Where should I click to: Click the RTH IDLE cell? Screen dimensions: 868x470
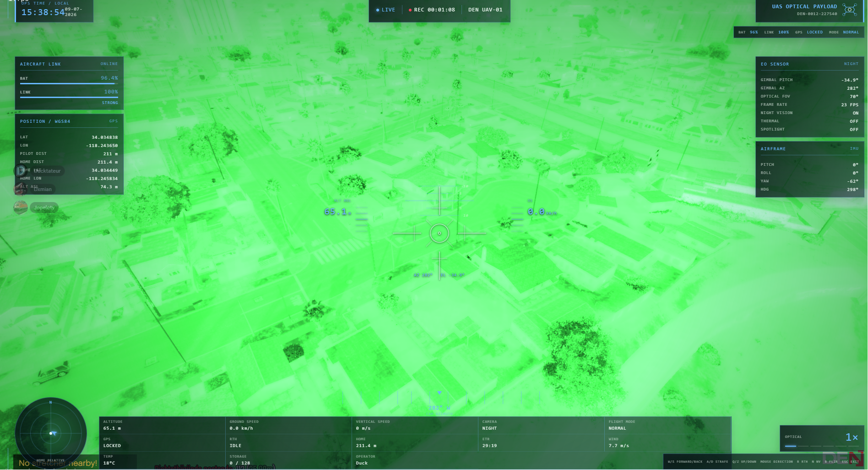[289, 443]
